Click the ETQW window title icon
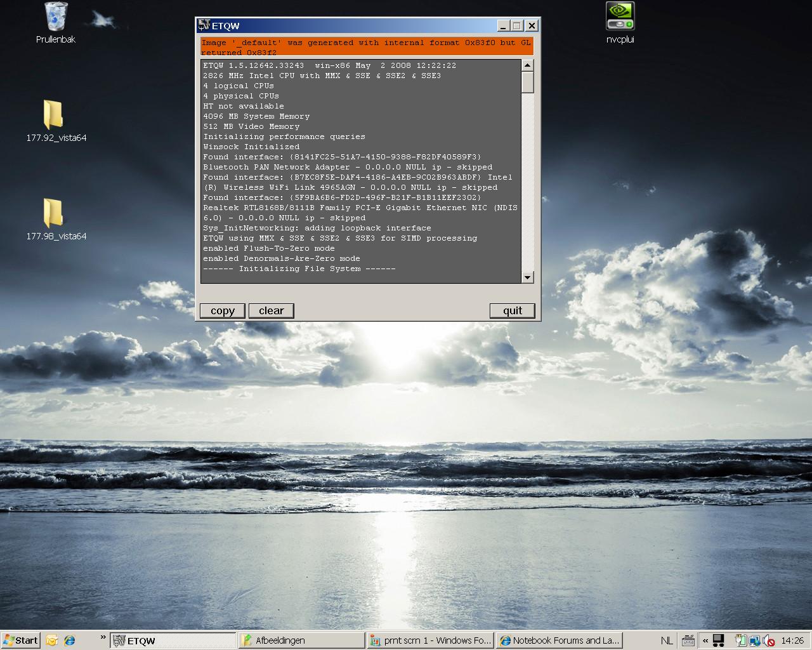This screenshot has width=812, height=650. (x=204, y=25)
